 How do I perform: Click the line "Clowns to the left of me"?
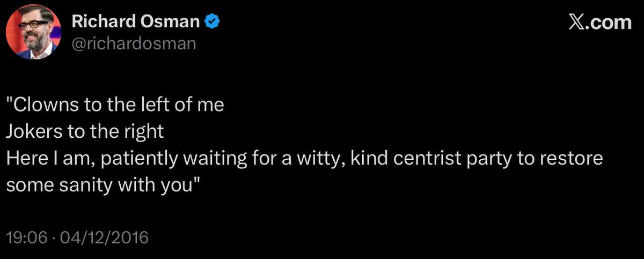pyautogui.click(x=115, y=105)
